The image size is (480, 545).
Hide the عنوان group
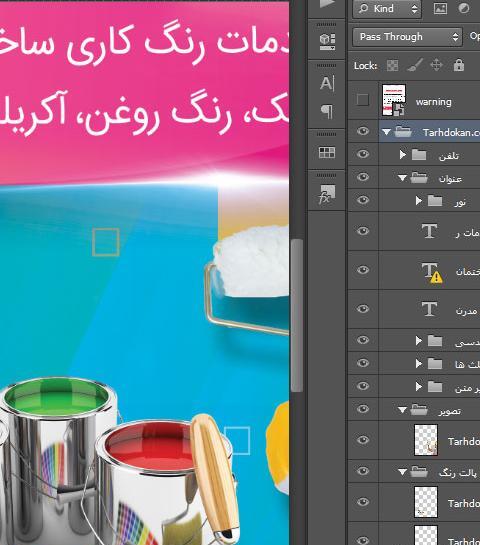(x=363, y=177)
